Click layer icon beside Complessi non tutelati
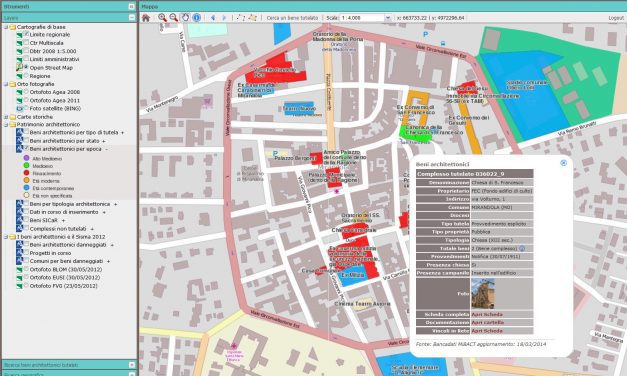The width and height of the screenshot is (627, 376). click(19, 228)
